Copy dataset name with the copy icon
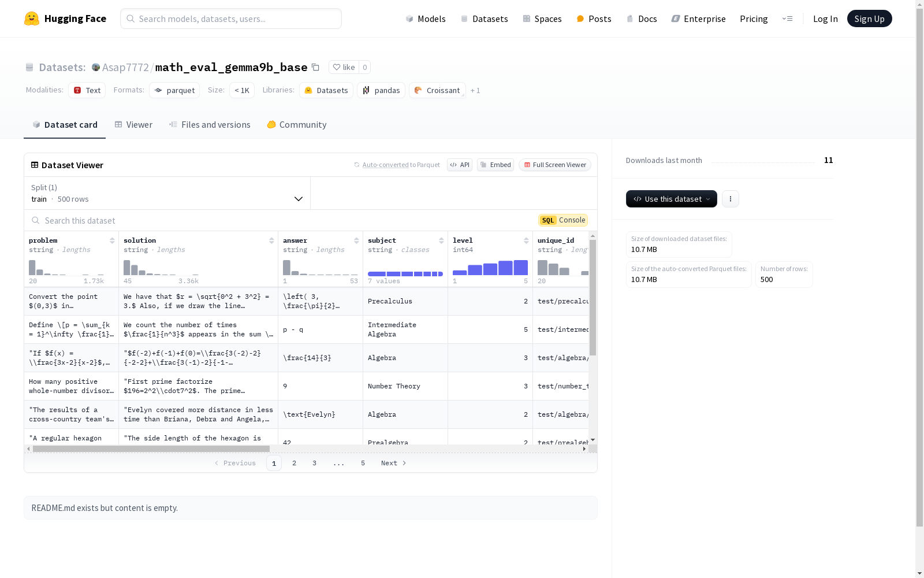 pos(315,67)
